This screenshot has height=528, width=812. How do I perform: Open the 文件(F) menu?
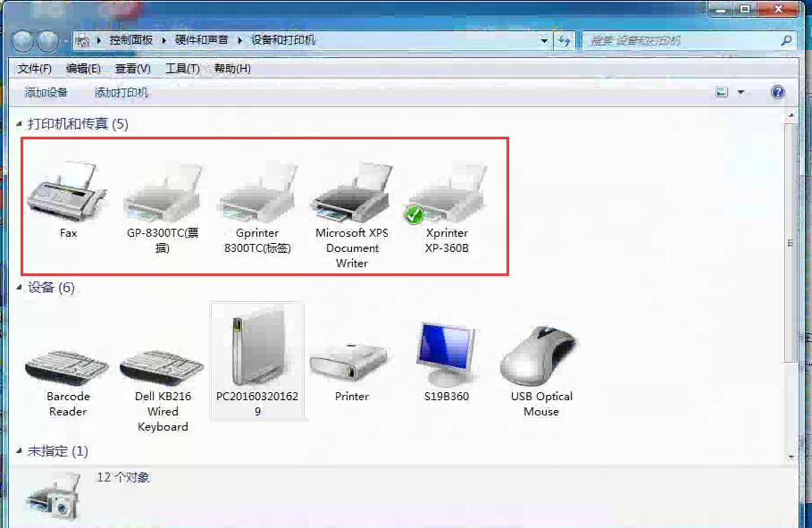(34, 69)
